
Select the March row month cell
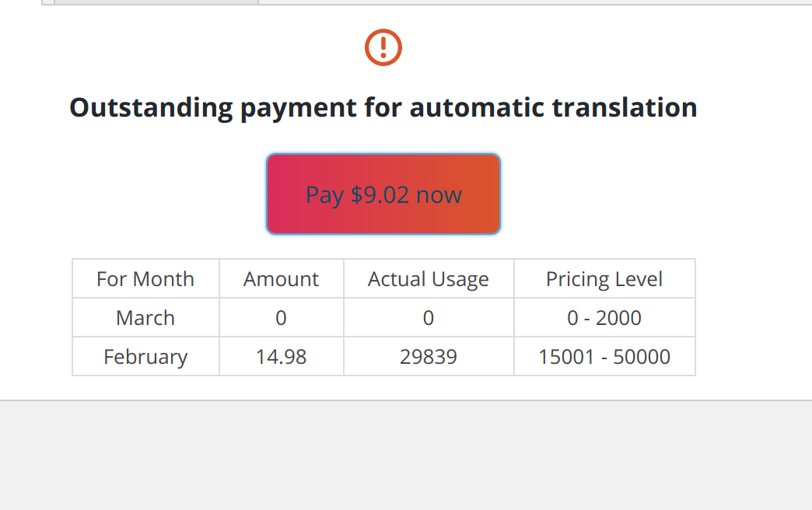pos(145,318)
